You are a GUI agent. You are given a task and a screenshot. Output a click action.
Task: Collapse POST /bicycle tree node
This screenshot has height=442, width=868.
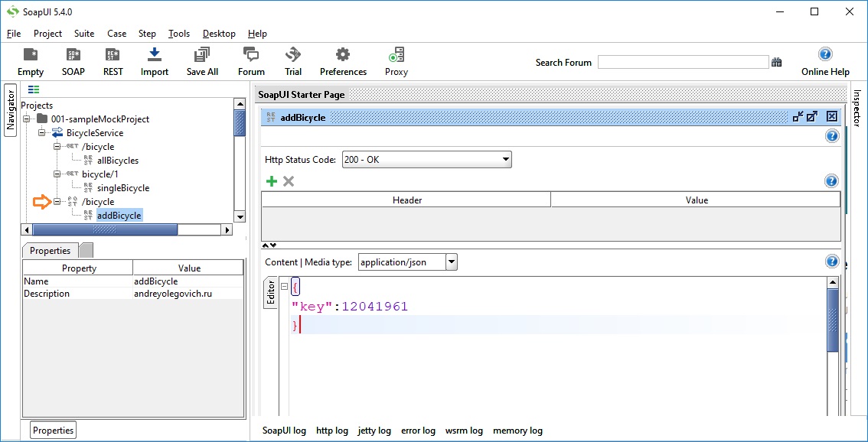(57, 202)
